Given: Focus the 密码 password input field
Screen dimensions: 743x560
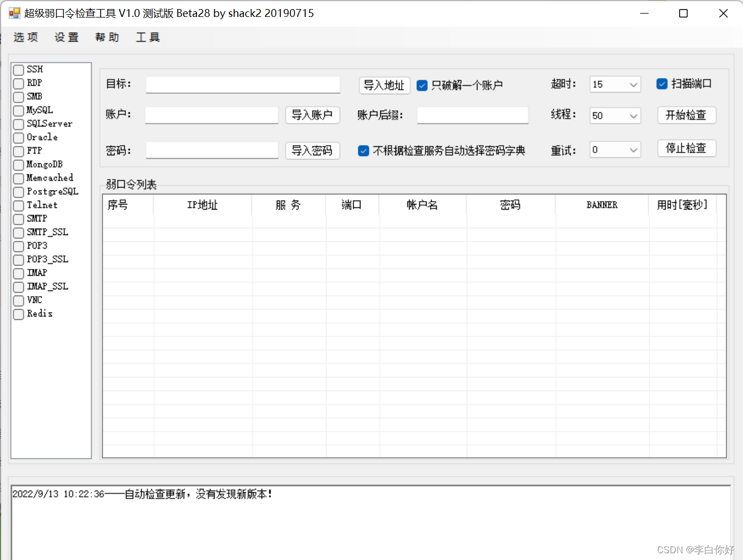Looking at the screenshot, I should tap(212, 150).
